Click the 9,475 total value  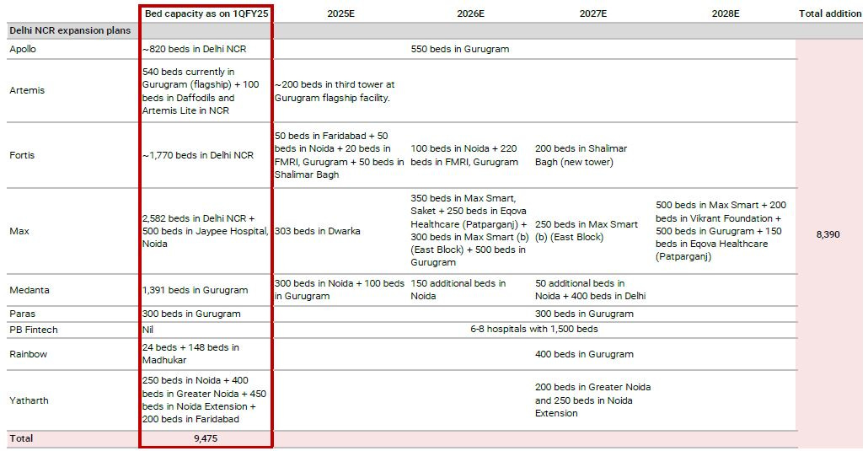point(206,438)
